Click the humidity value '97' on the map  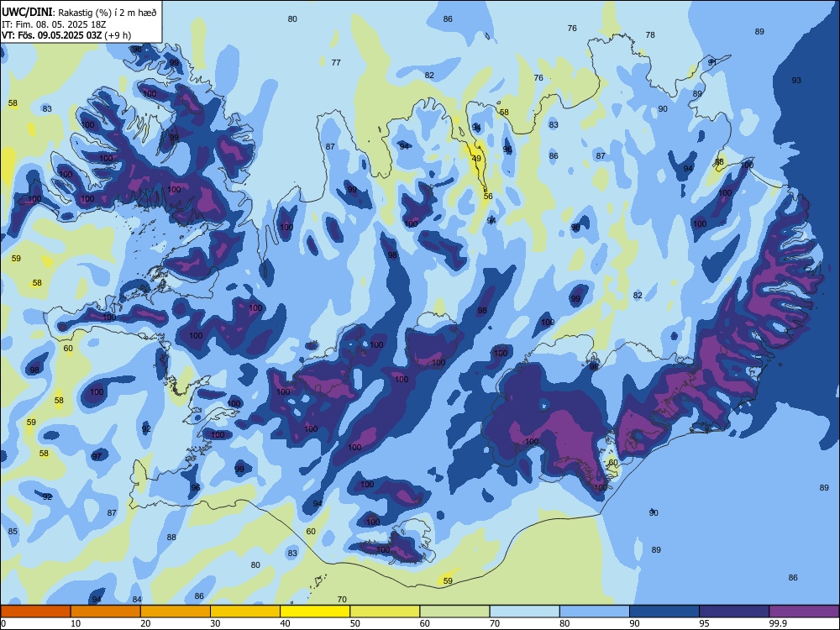[x=97, y=456]
